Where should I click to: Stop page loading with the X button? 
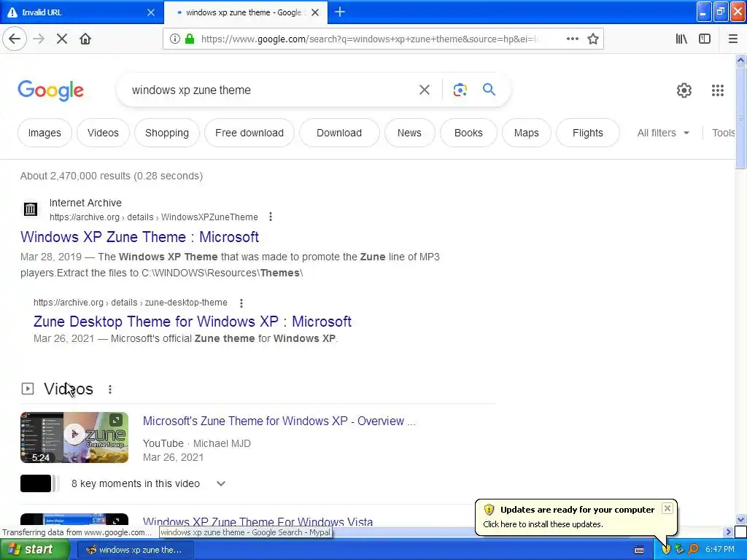coord(62,39)
